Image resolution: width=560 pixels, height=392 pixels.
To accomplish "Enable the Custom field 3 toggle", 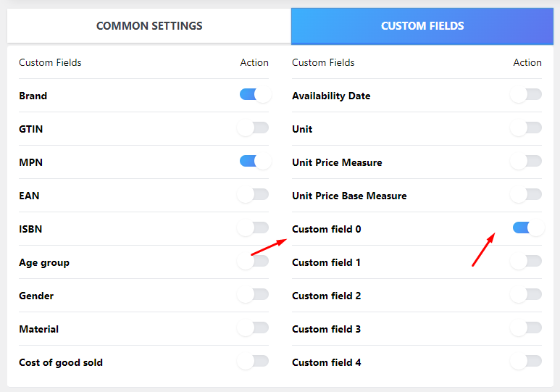I will click(x=527, y=328).
